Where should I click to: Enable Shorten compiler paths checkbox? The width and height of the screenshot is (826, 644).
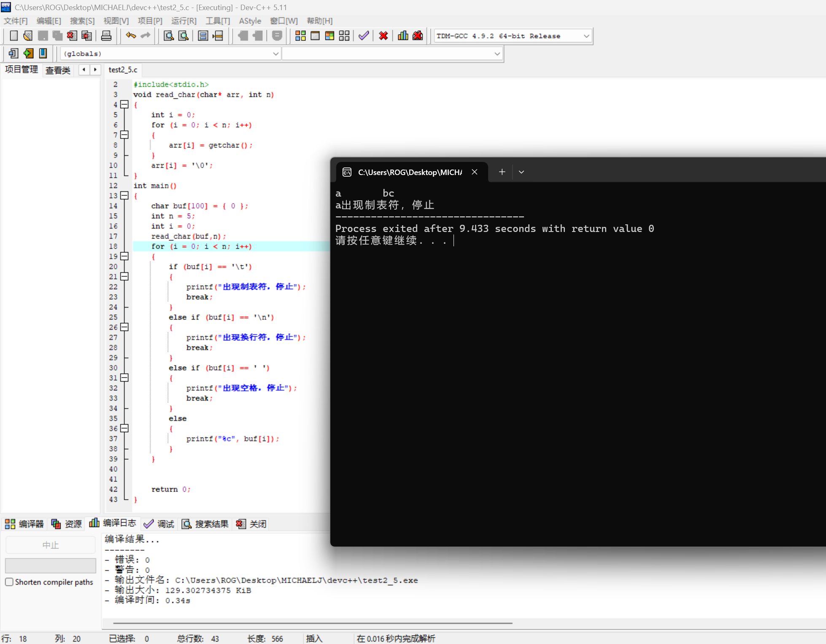tap(9, 582)
